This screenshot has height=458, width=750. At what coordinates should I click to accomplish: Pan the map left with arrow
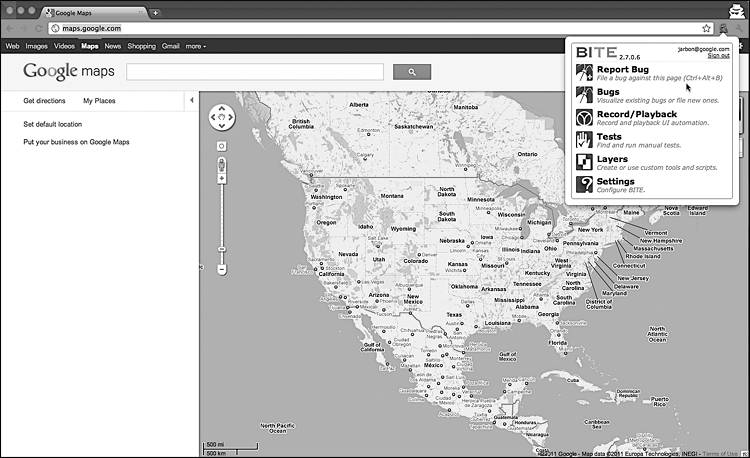pyautogui.click(x=213, y=117)
